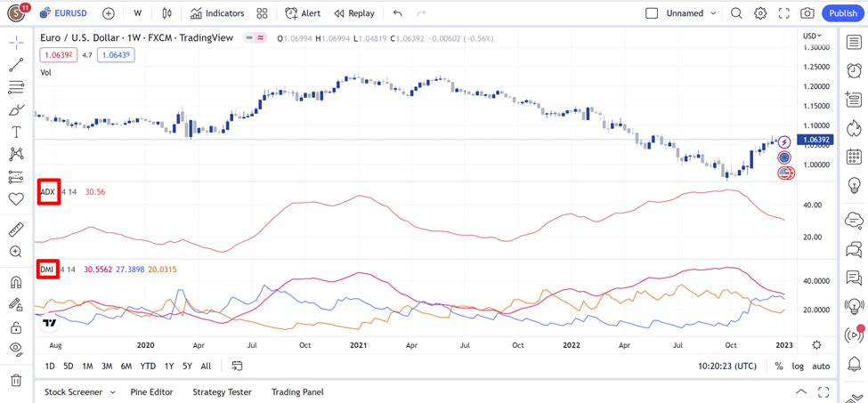
Task: Click the blue buy price 1.06439
Action: [117, 55]
